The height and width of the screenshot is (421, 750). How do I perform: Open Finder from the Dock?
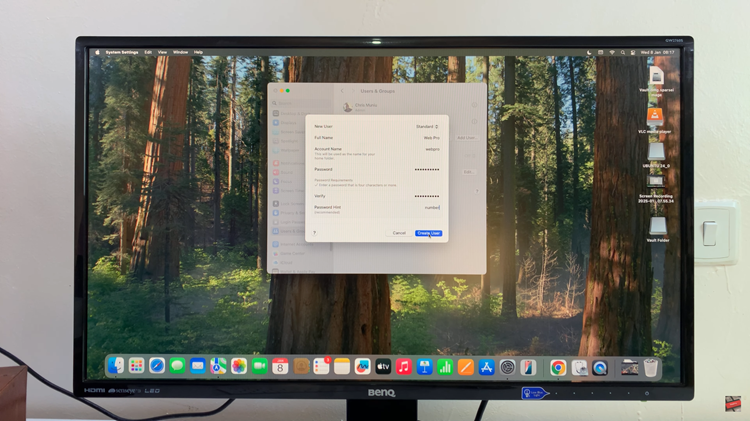point(116,366)
